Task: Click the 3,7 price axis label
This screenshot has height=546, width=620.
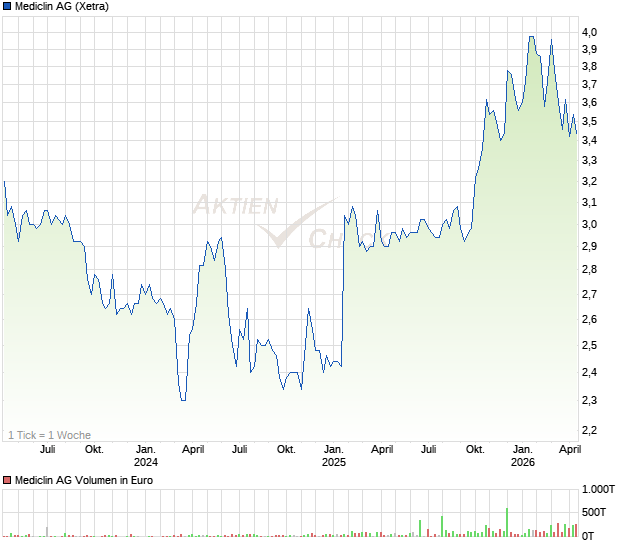Action: pyautogui.click(x=589, y=84)
